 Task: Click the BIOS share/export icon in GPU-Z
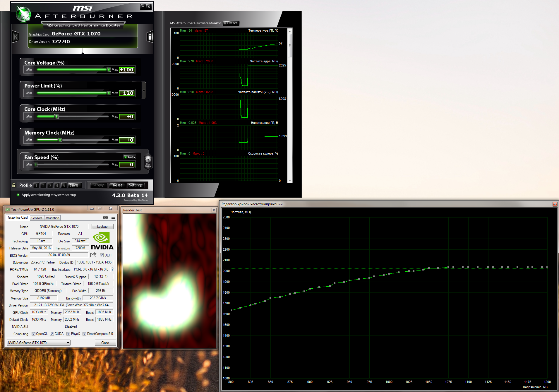[x=93, y=255]
